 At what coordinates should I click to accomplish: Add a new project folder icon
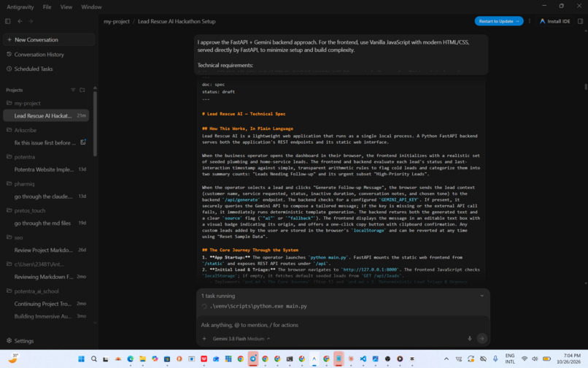tap(82, 90)
